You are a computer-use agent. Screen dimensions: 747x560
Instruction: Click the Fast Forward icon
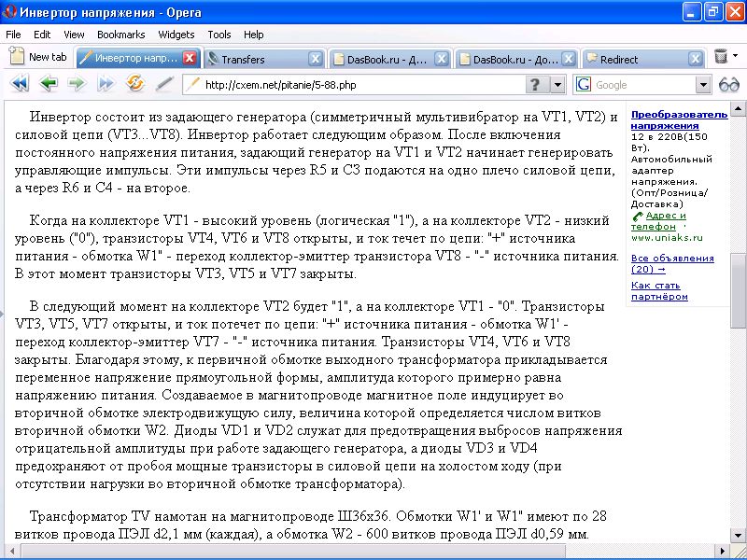tap(106, 84)
